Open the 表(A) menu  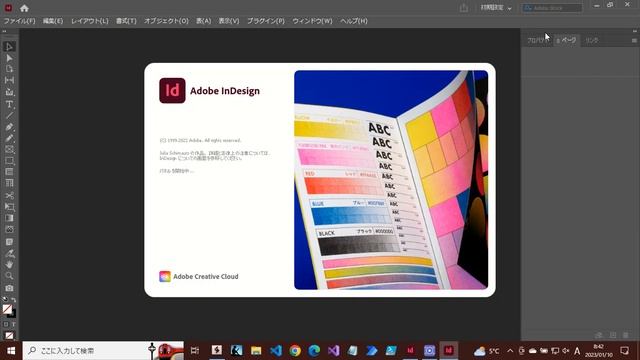pyautogui.click(x=203, y=21)
